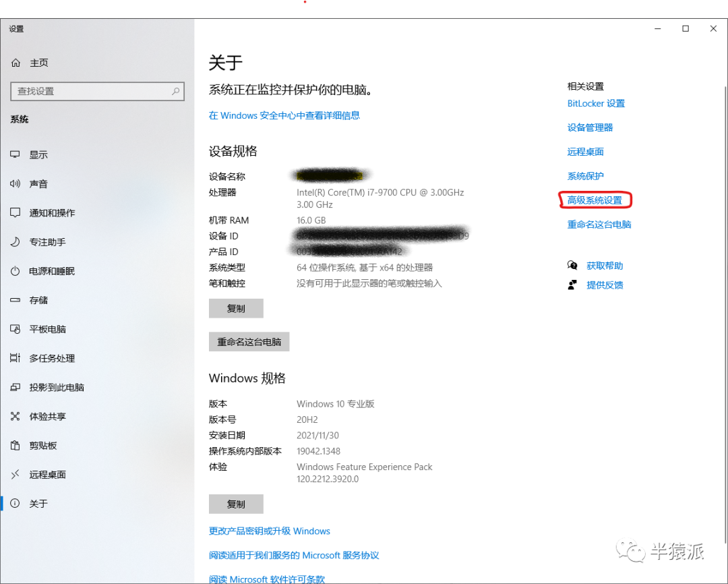
Task: Click install date 2021/11/30
Action: [x=317, y=436]
